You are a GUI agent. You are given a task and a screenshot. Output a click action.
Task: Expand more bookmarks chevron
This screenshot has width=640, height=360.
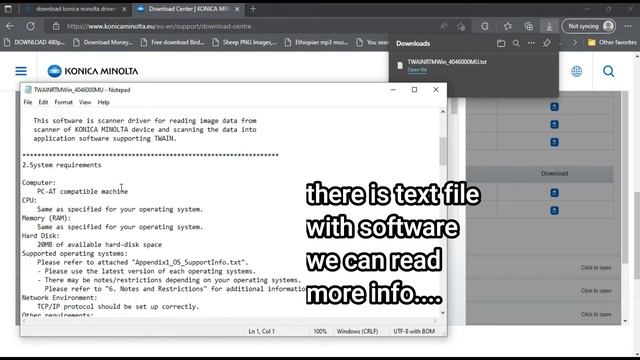575,42
